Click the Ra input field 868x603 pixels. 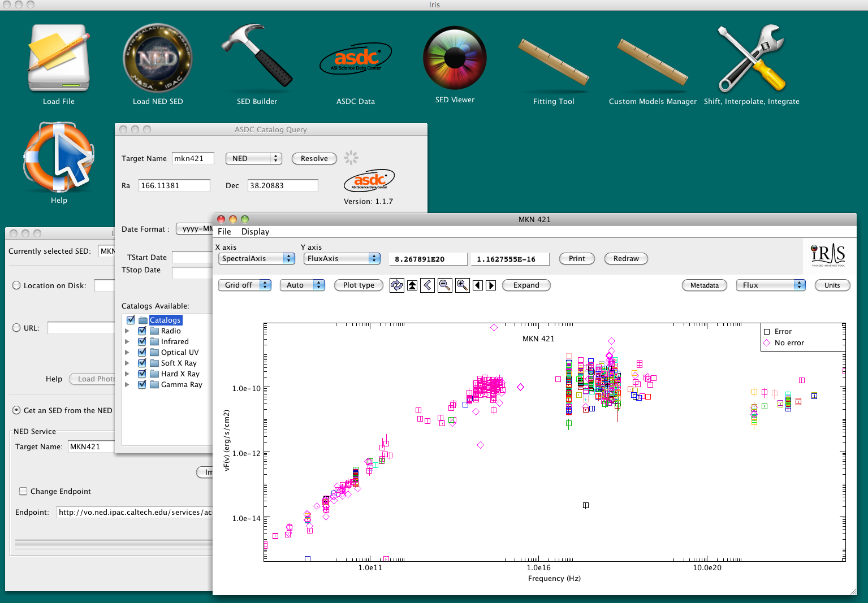click(174, 186)
